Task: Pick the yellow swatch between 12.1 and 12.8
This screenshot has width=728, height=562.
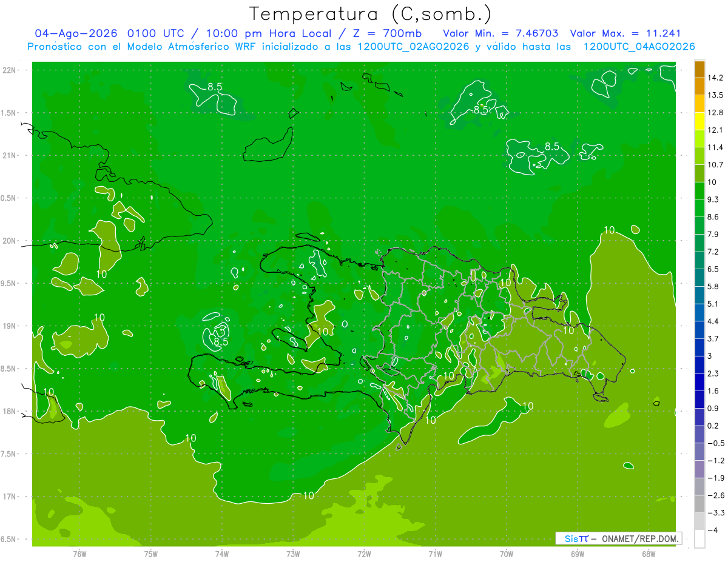Action: [x=699, y=121]
